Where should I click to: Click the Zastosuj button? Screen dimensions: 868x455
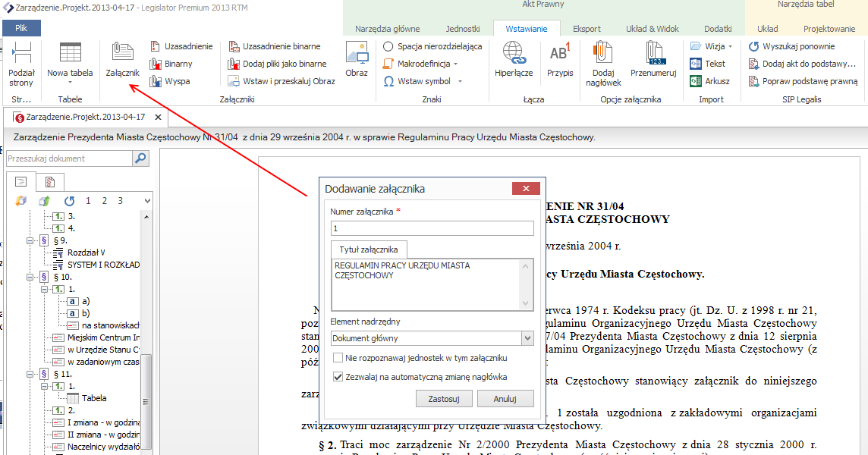[x=444, y=399]
